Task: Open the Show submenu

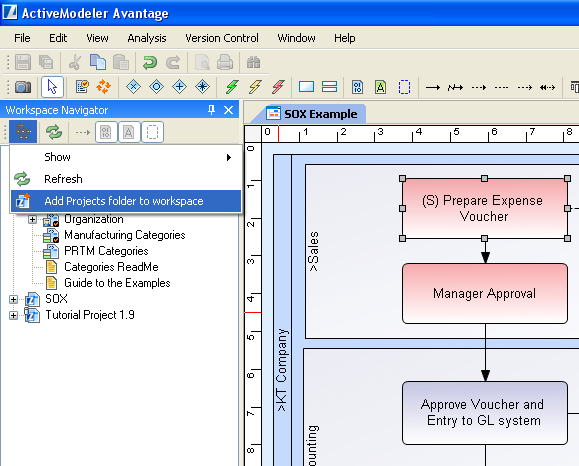Action: coord(126,157)
